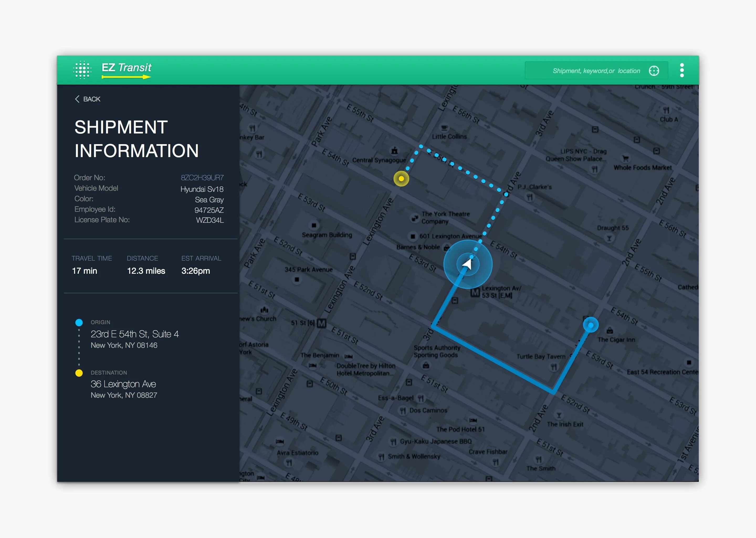Click the Turtle Bay Tavern restaurant icon
Viewport: 756px width, 538px height.
click(554, 367)
